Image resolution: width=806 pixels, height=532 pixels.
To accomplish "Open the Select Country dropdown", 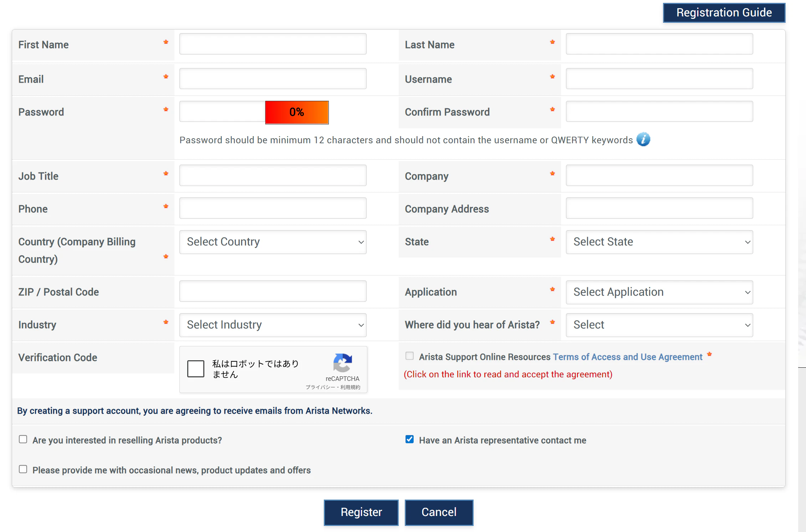I will pos(273,242).
